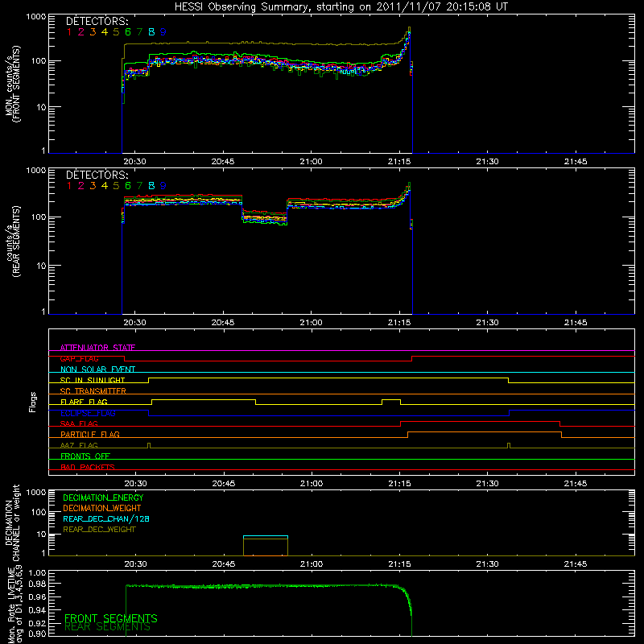Click the ATTENUATOR_STATE flag label

[97, 348]
